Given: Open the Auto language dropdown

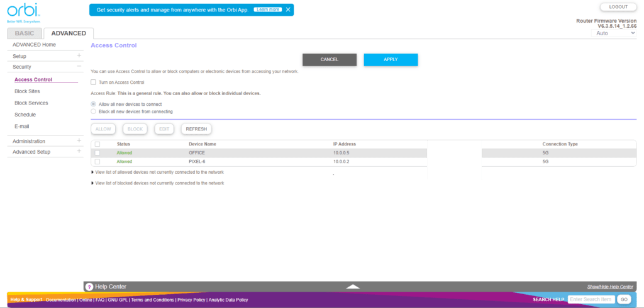Looking at the screenshot, I should pos(615,33).
